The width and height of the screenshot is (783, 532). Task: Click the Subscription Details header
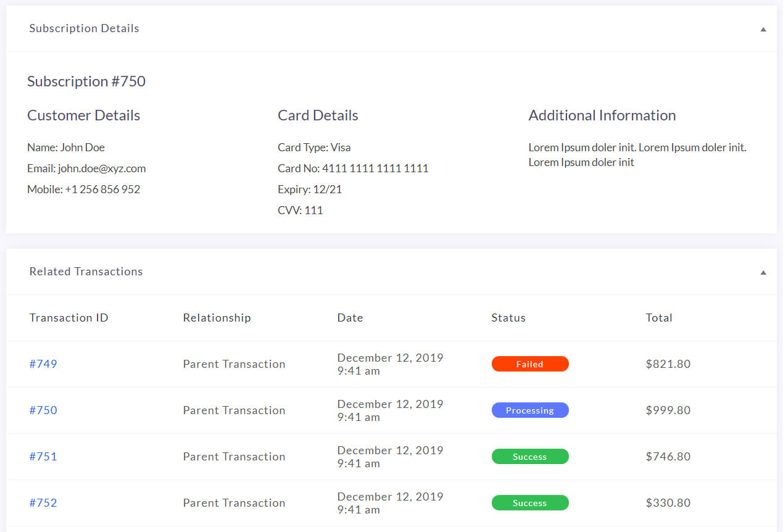coord(84,28)
